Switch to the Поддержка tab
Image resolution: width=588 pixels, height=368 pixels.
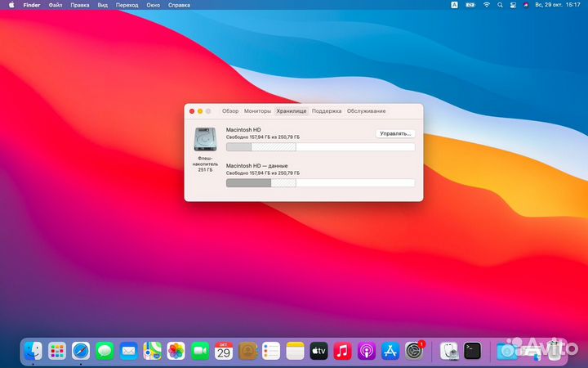click(x=327, y=111)
